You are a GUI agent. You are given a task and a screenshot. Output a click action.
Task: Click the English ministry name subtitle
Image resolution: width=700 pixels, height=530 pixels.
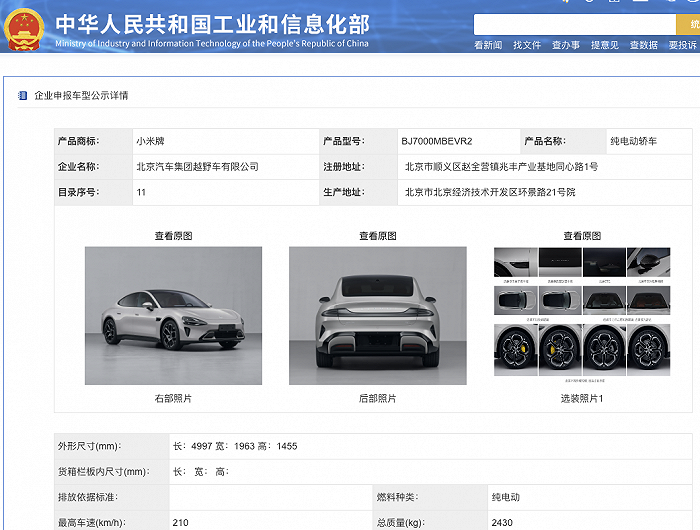[x=212, y=43]
